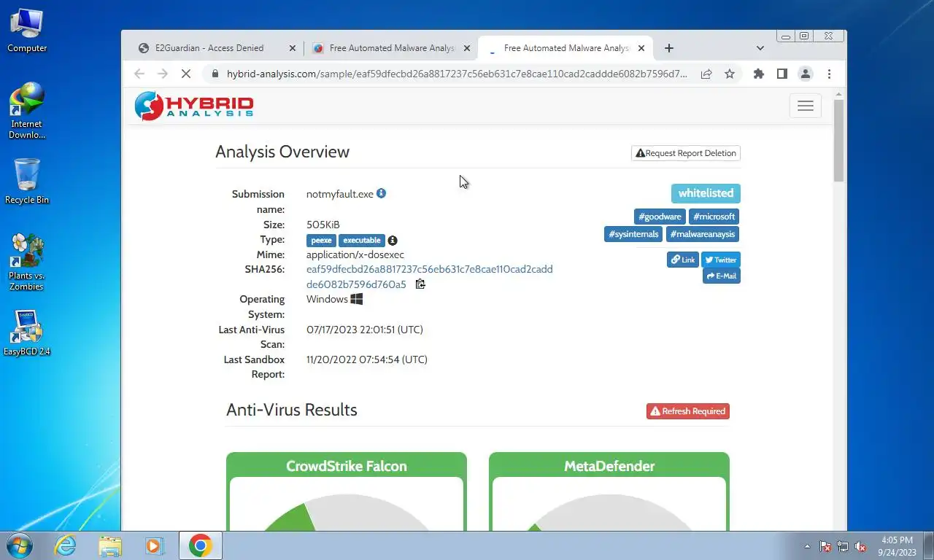Click Chrome back arrow
The image size is (934, 560).
click(x=139, y=74)
